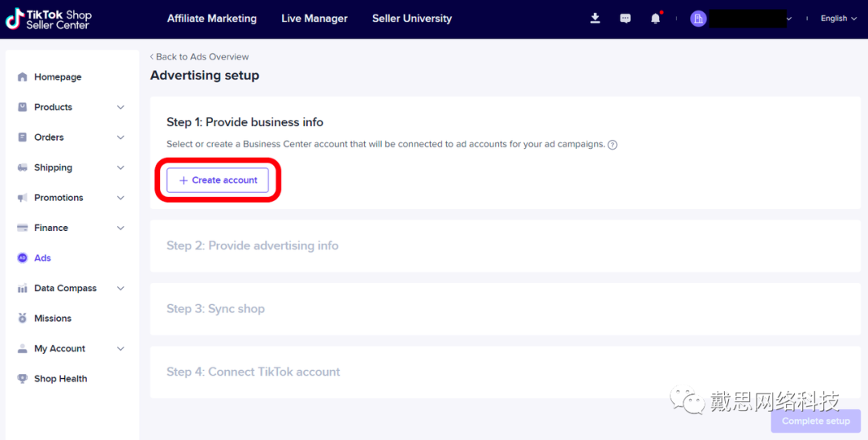Click the Shipping truck icon
The image size is (868, 440).
tap(23, 167)
